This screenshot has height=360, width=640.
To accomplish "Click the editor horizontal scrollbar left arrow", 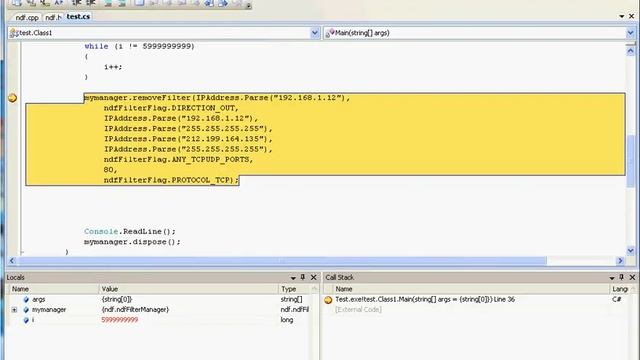I will pos(12,260).
